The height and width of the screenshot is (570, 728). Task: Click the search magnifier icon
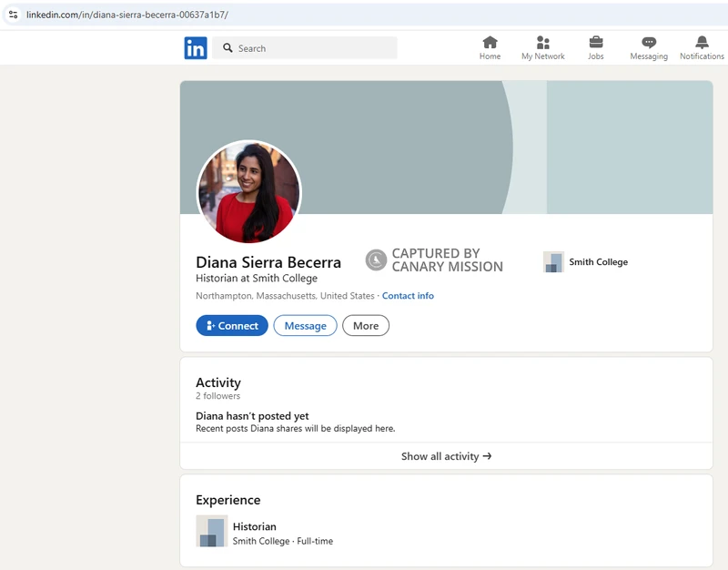click(x=227, y=48)
